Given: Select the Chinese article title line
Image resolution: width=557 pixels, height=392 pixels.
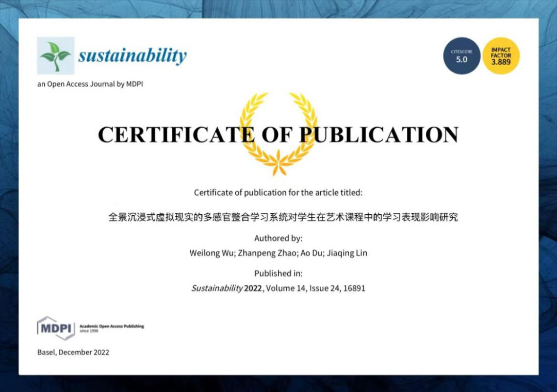Looking at the screenshot, I should [x=283, y=217].
